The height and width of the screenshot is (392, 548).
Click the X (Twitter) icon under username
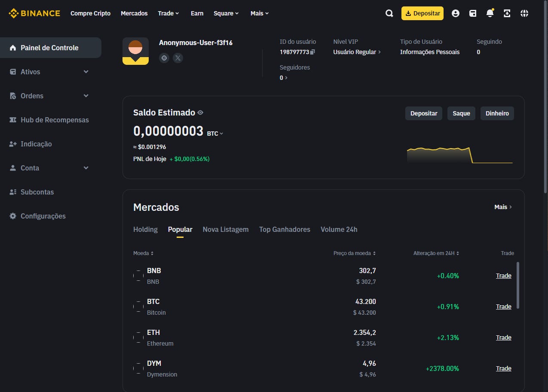coord(178,58)
